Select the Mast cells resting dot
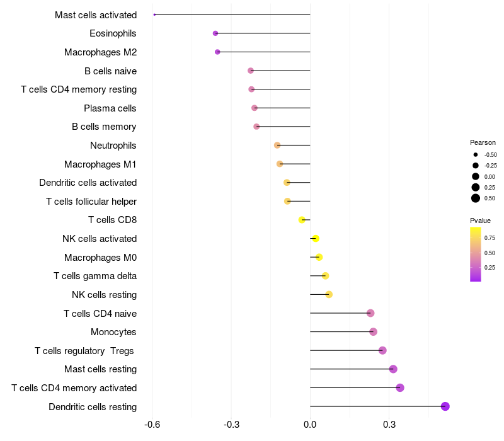The image size is (504, 441). coord(393,369)
